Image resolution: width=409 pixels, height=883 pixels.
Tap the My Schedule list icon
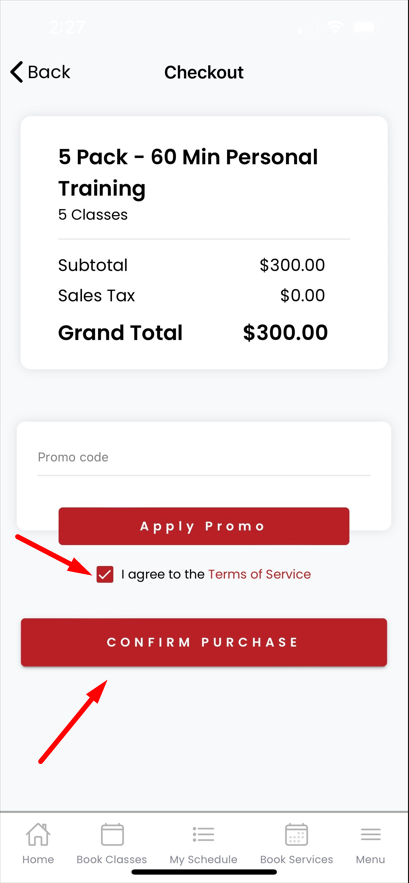[203, 835]
